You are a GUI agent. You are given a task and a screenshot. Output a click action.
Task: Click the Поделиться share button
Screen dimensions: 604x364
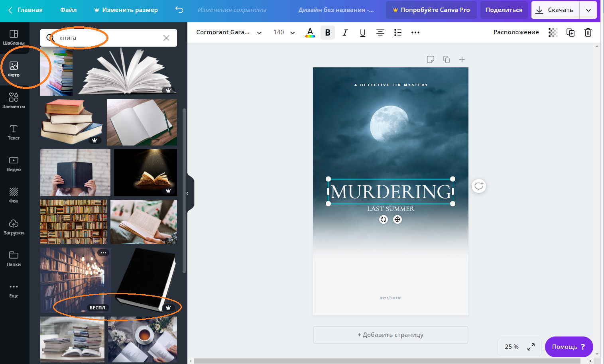point(504,10)
